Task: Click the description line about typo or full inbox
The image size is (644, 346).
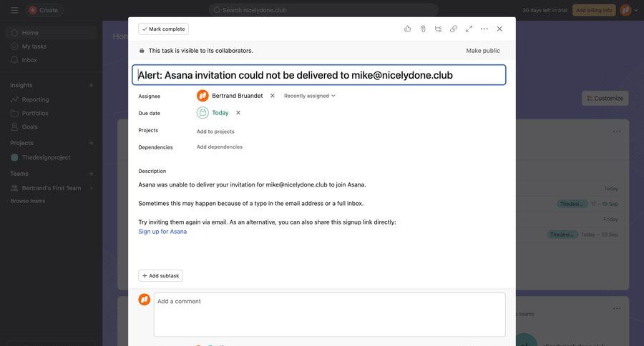Action: [x=251, y=203]
